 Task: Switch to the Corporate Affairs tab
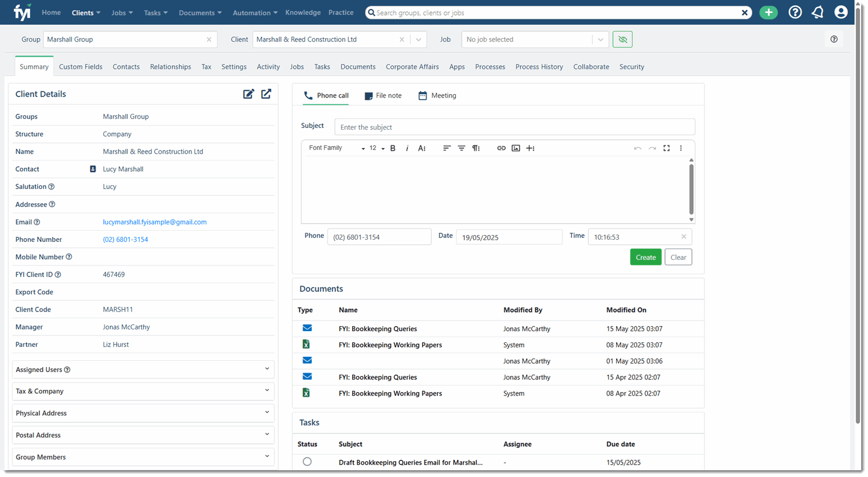(x=412, y=67)
